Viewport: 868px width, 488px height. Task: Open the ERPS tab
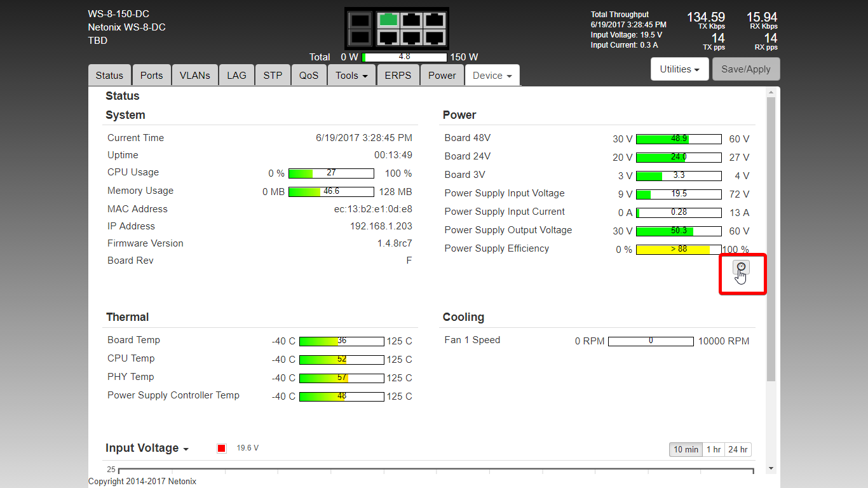(398, 75)
